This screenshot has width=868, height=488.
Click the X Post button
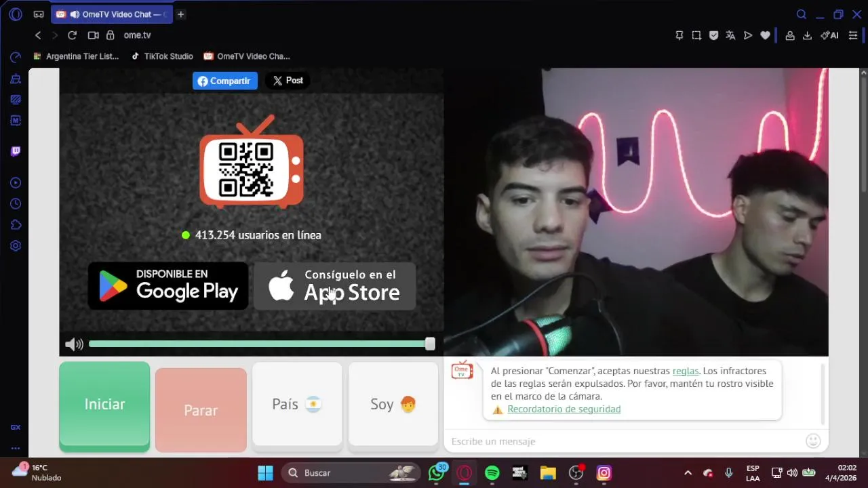point(288,81)
